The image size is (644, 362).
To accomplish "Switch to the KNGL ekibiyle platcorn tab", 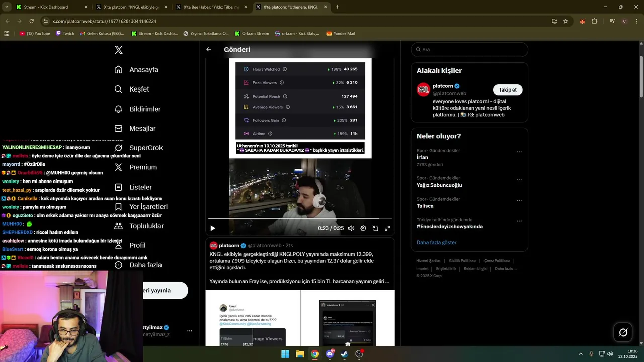I will 130,7.
